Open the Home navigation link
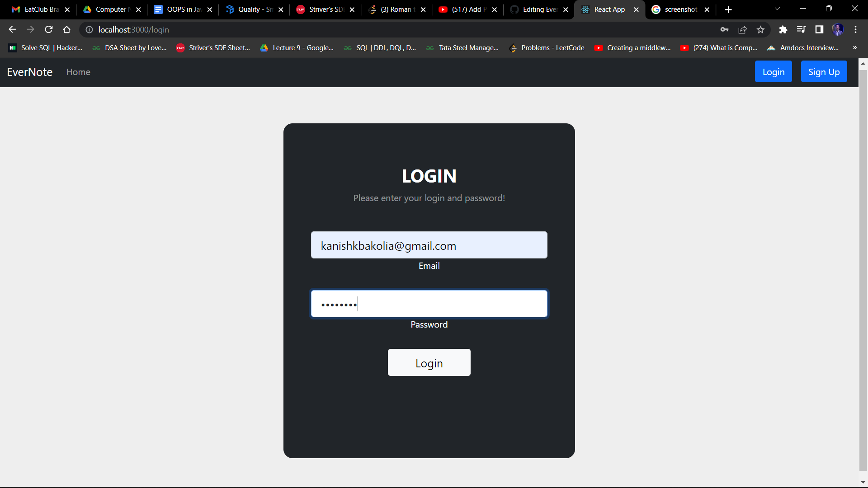Image resolution: width=868 pixels, height=488 pixels. pos(78,72)
